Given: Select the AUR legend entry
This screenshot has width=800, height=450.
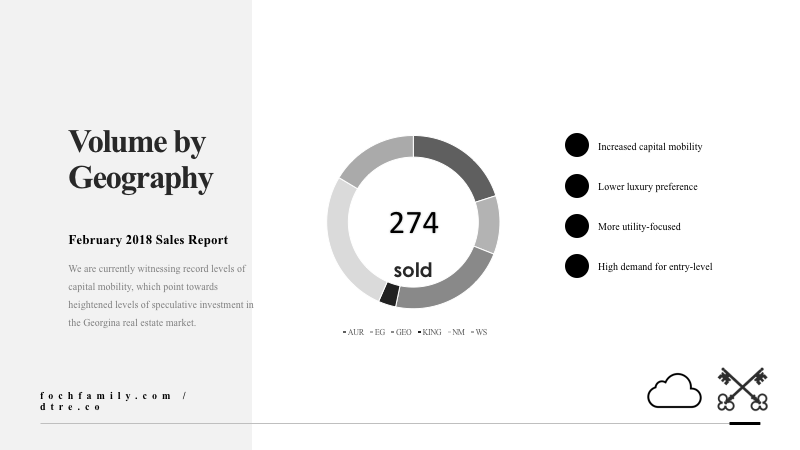Looking at the screenshot, I should pyautogui.click(x=354, y=332).
